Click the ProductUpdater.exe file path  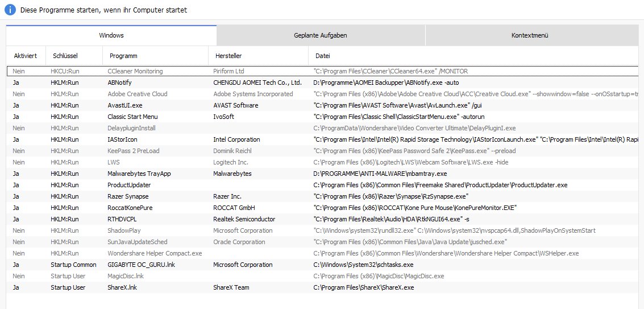tap(440, 185)
